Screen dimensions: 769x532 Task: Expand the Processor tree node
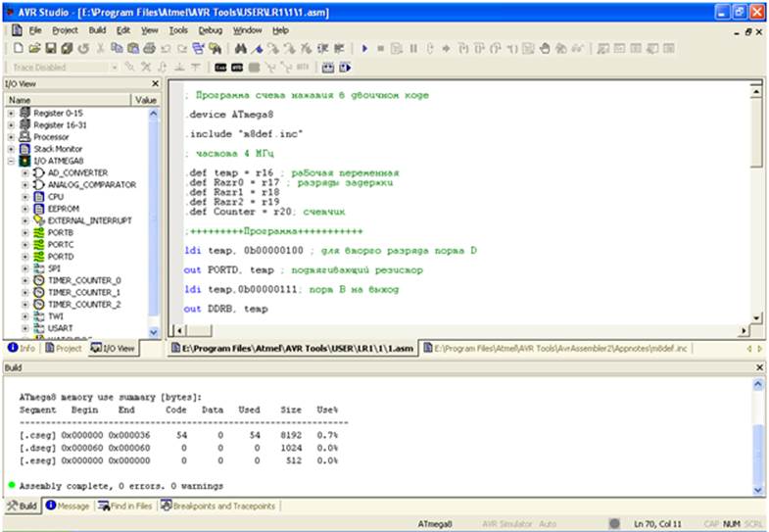tap(11, 137)
